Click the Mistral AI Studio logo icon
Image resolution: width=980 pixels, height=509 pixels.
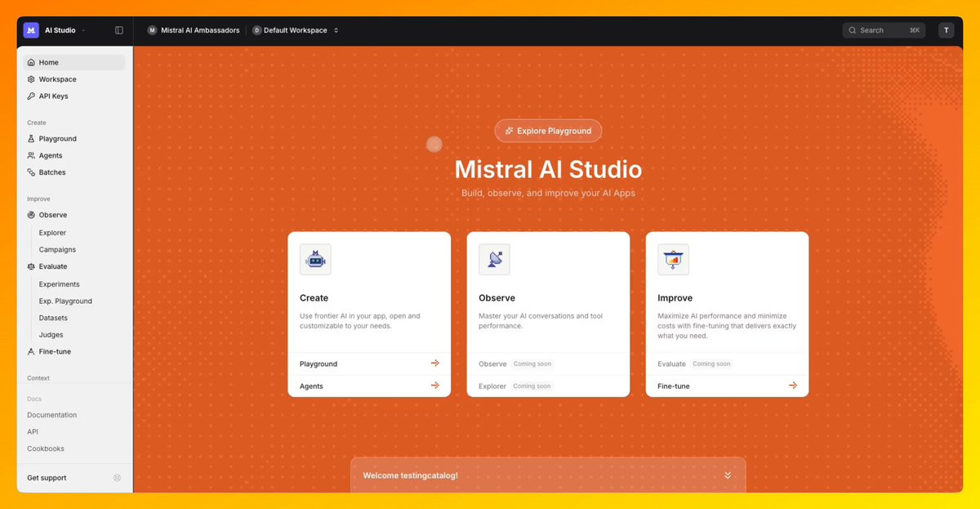pos(31,30)
